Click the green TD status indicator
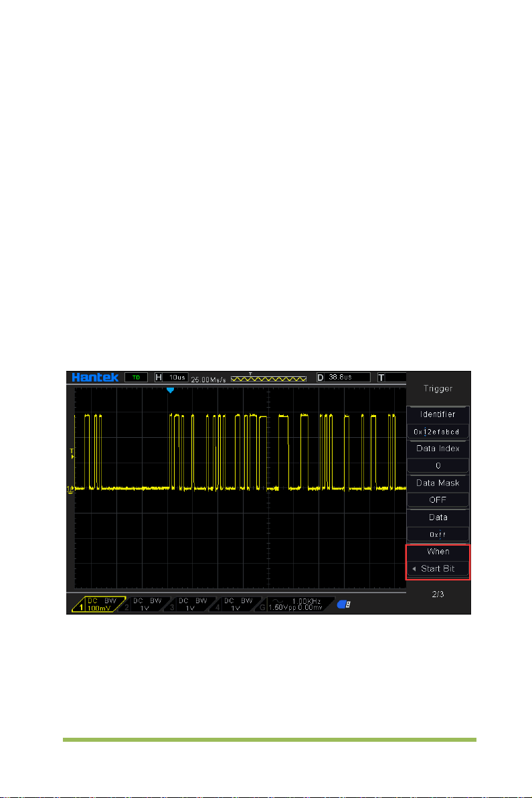The height and width of the screenshot is (798, 532). [137, 377]
